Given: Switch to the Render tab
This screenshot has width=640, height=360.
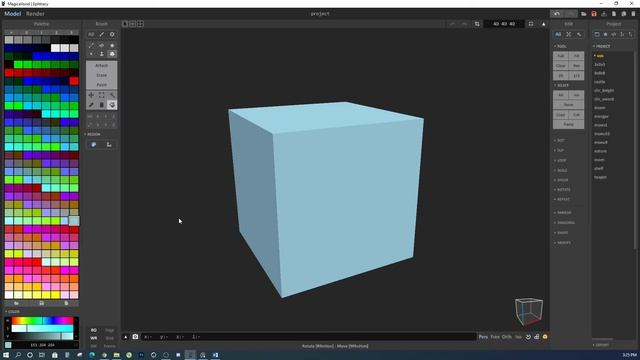Looking at the screenshot, I should pyautogui.click(x=36, y=13).
